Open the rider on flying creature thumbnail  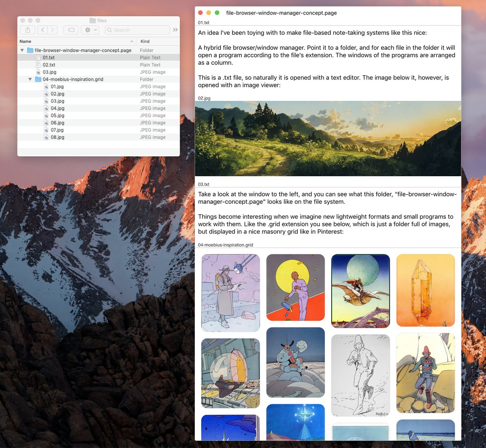(360, 291)
